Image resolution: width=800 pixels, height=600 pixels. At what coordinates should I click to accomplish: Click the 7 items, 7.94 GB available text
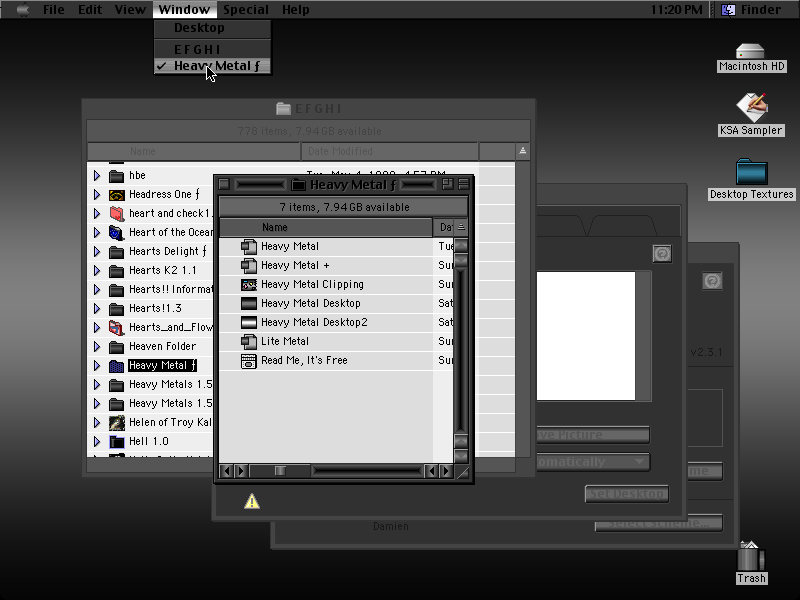344,207
